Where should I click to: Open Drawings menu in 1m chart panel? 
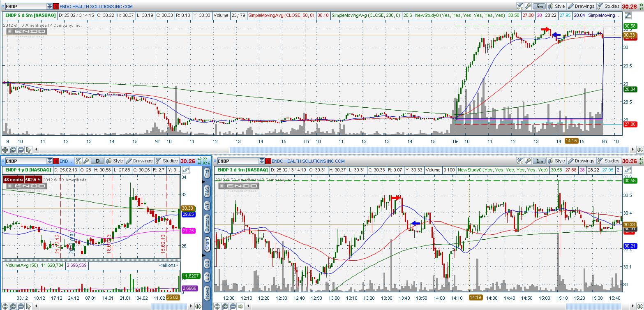[581, 161]
